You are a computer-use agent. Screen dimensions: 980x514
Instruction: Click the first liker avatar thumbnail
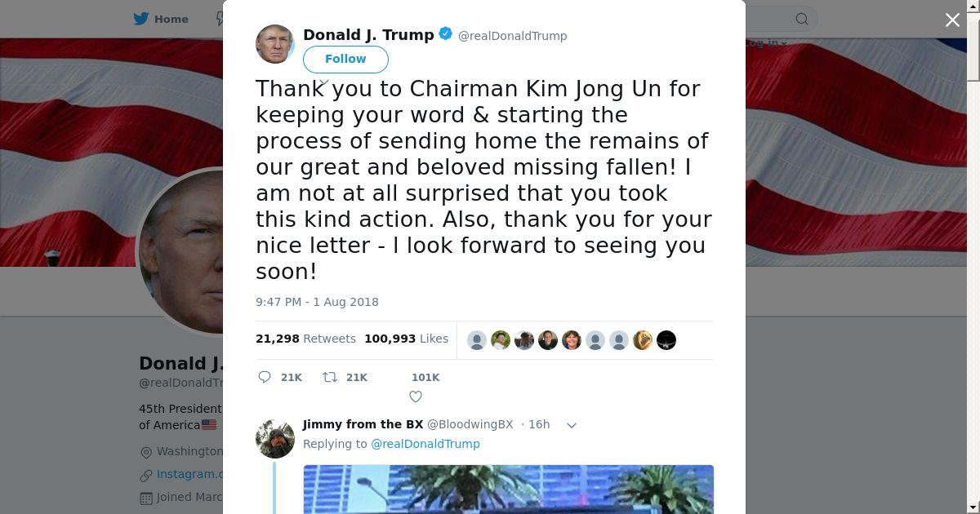click(x=477, y=340)
